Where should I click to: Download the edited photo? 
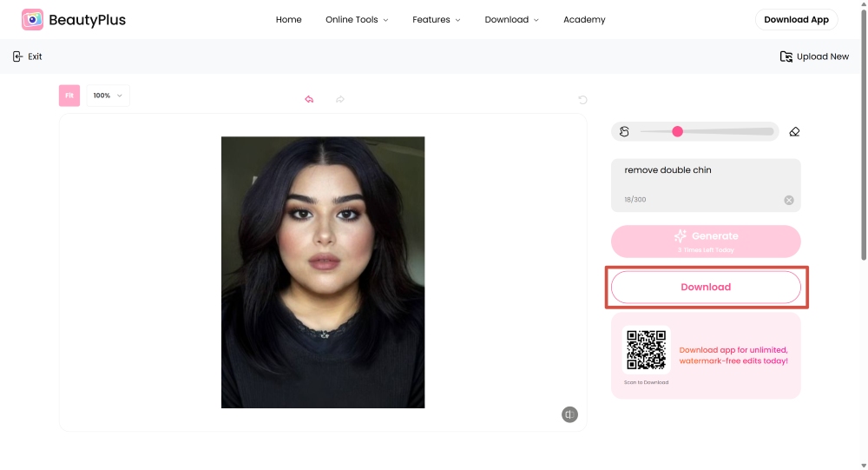point(706,287)
